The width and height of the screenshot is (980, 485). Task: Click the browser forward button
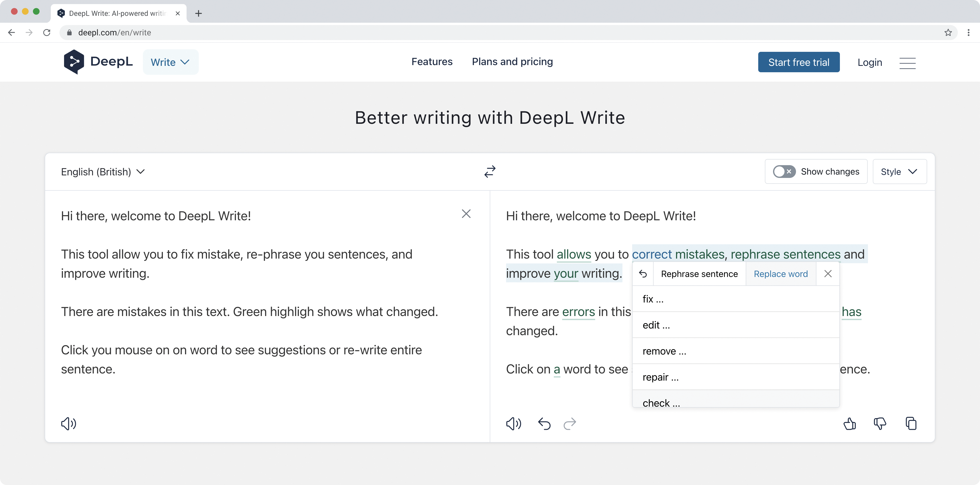(x=29, y=33)
